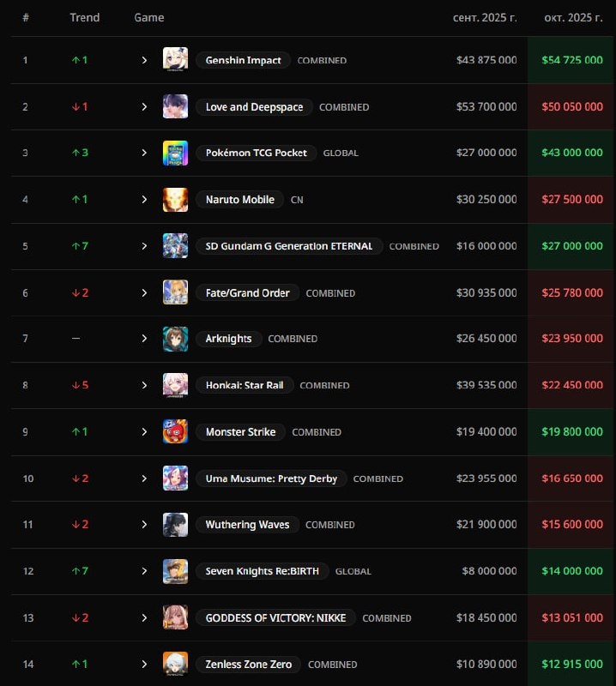Click the Naruto Mobile game icon

(x=175, y=199)
